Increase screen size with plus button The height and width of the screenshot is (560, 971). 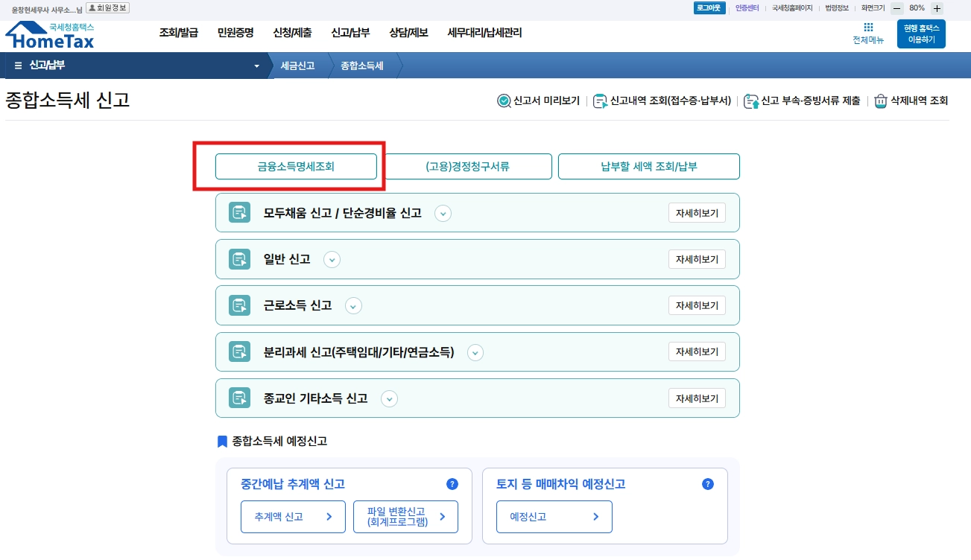(x=937, y=8)
